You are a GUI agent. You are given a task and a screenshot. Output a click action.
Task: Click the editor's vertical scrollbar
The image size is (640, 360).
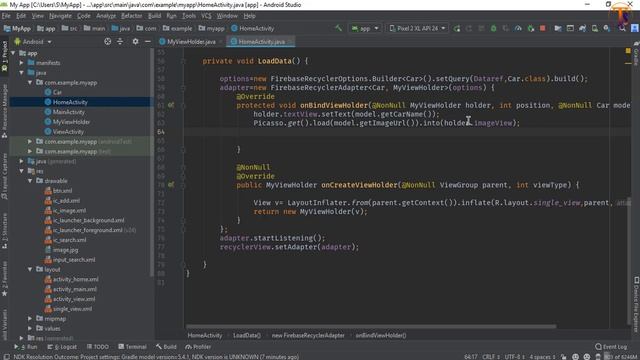(629, 261)
